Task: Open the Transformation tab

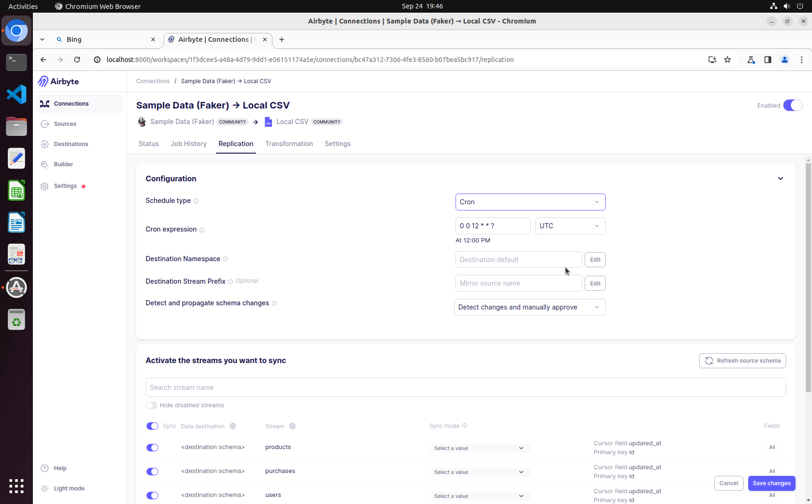Action: click(289, 144)
